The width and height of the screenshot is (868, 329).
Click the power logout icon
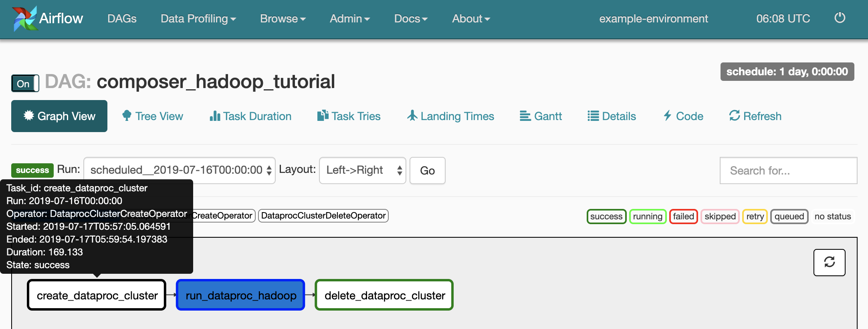[840, 18]
